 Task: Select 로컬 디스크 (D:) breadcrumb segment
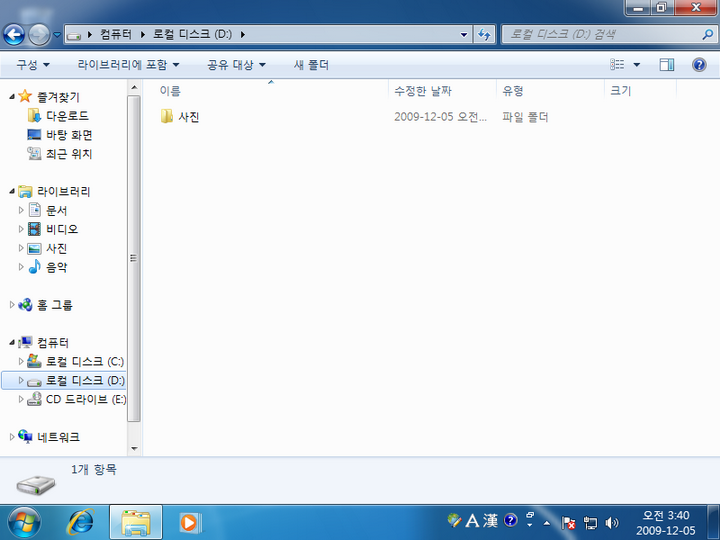pos(192,34)
